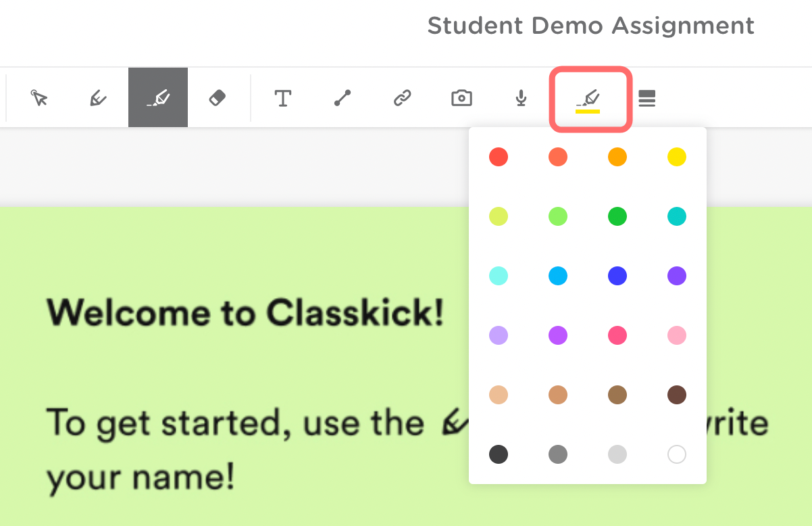The width and height of the screenshot is (812, 526).
Task: Click the Student Demo Assignment title
Action: tap(590, 26)
